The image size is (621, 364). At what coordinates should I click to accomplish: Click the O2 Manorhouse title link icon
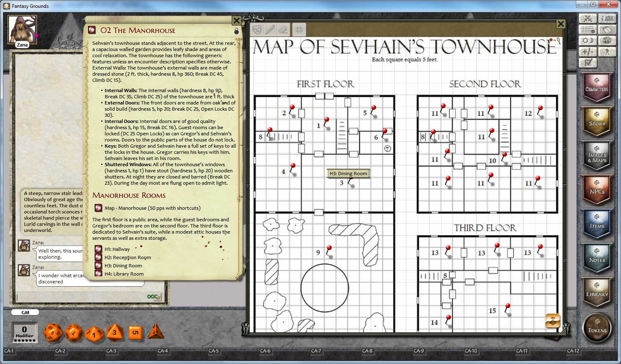point(92,30)
